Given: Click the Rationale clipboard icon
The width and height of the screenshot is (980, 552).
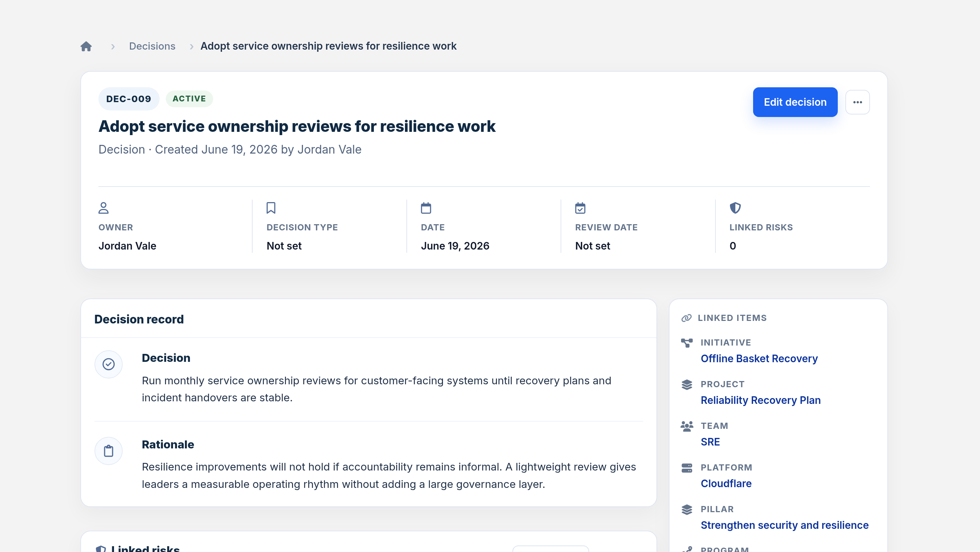Looking at the screenshot, I should pyautogui.click(x=109, y=451).
